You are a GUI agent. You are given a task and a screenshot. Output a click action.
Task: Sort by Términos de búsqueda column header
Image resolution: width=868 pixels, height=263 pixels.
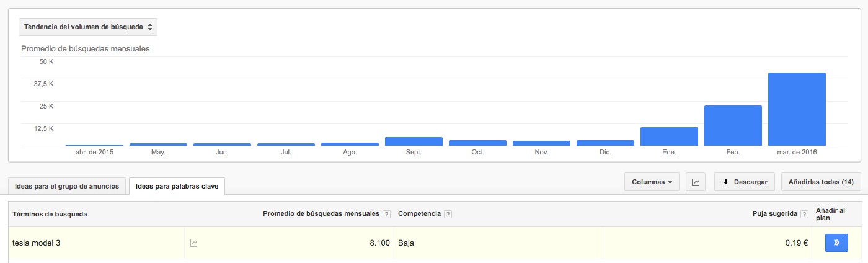[x=50, y=214]
